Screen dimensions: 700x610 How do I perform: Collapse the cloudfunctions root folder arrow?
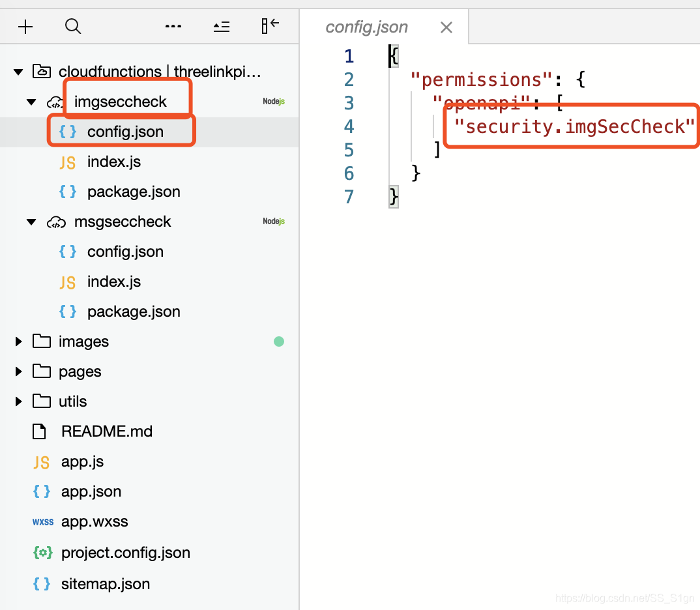[x=18, y=72]
